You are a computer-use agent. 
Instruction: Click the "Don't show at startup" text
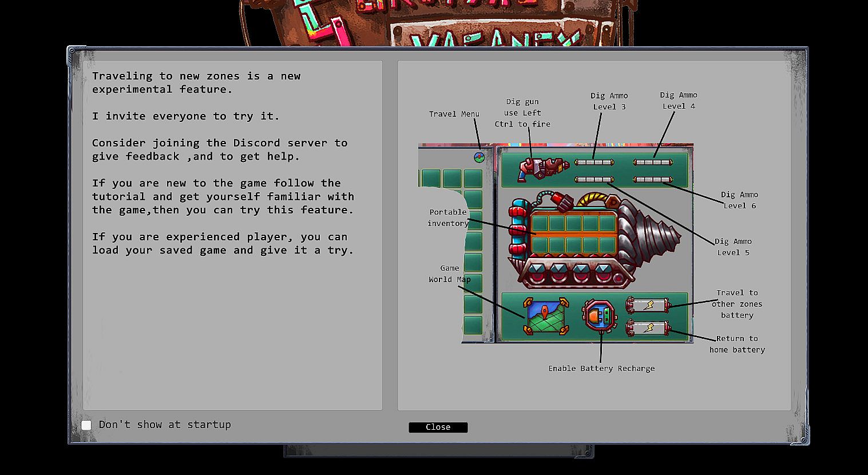tap(165, 425)
